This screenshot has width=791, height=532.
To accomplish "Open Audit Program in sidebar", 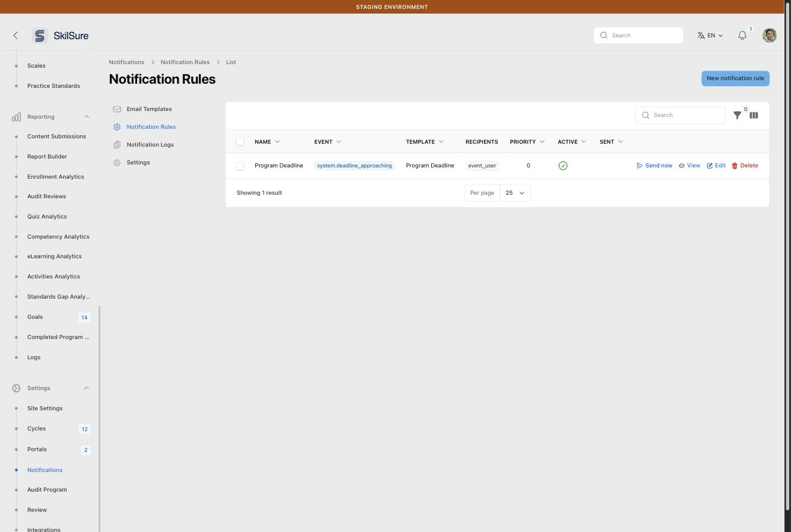I will 47,490.
